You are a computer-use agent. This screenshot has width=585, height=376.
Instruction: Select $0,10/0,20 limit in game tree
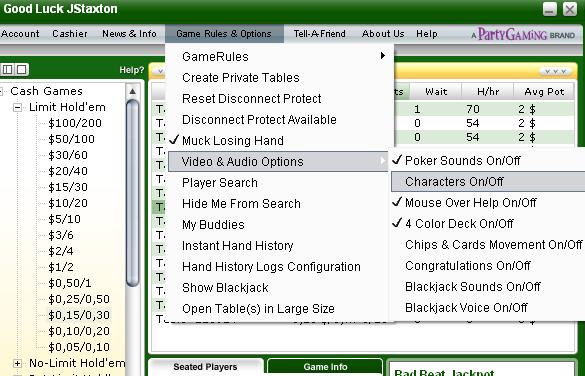coord(79,331)
